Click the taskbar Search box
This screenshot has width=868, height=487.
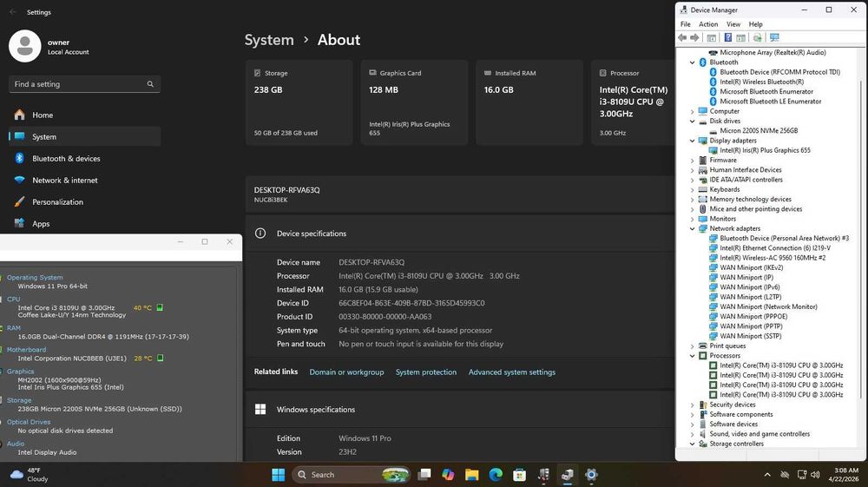[351, 474]
